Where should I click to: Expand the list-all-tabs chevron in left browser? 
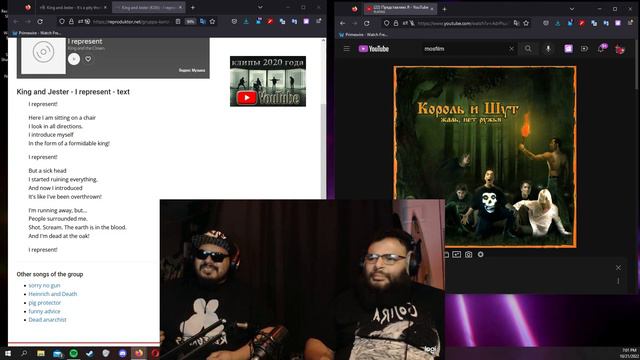(x=260, y=7)
